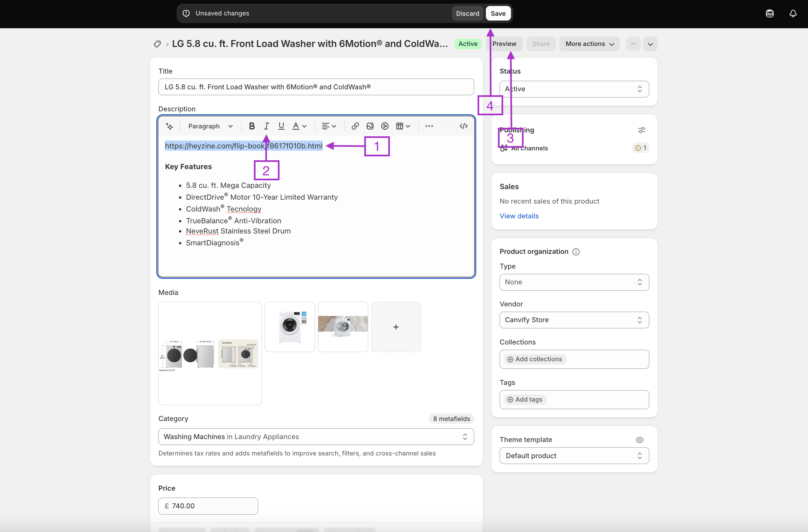Open Category Washing Machines dropdown
Viewport: 808px width, 532px height.
tap(316, 436)
